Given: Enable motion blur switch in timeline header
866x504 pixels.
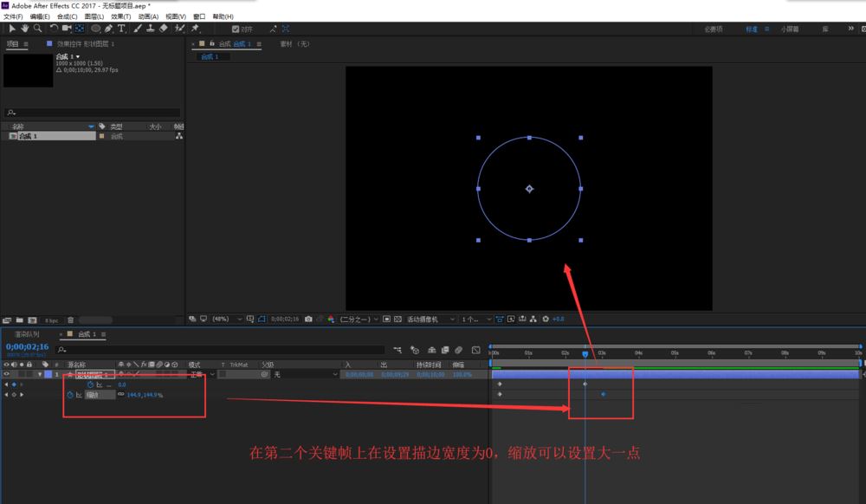Looking at the screenshot, I should (458, 350).
